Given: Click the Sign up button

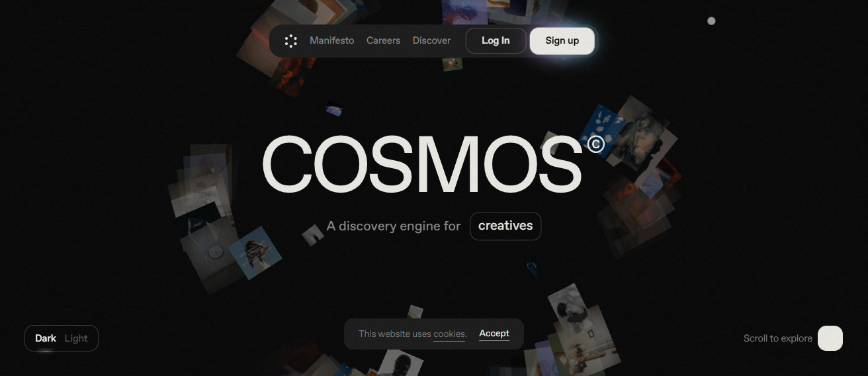Looking at the screenshot, I should click(562, 40).
